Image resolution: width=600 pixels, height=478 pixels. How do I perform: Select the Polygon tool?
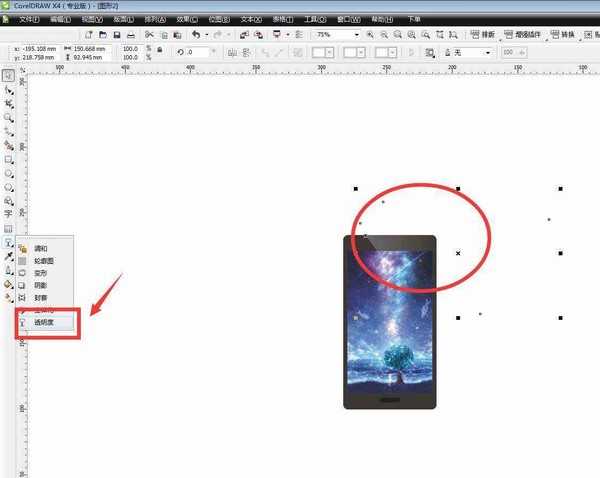tap(8, 188)
